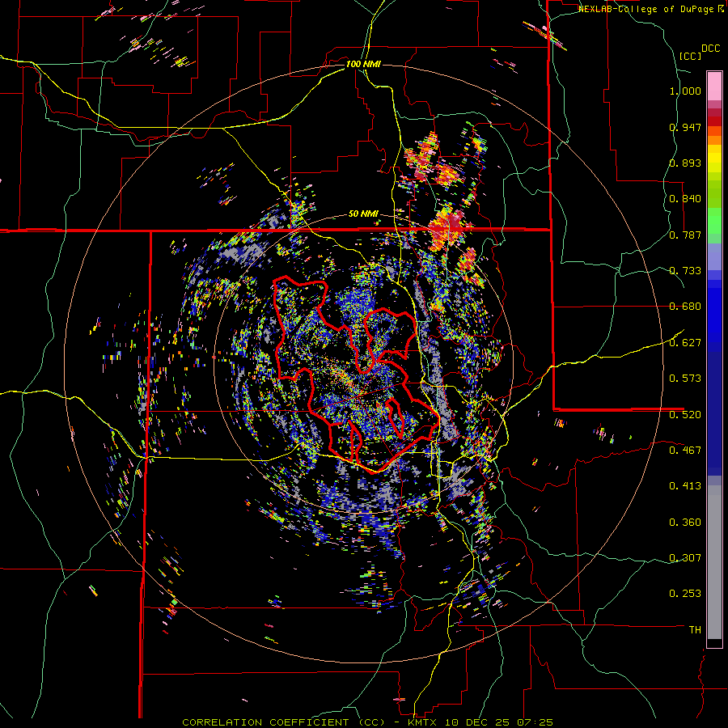
Task: Click the 0.520 scale label
Action: pos(685,415)
